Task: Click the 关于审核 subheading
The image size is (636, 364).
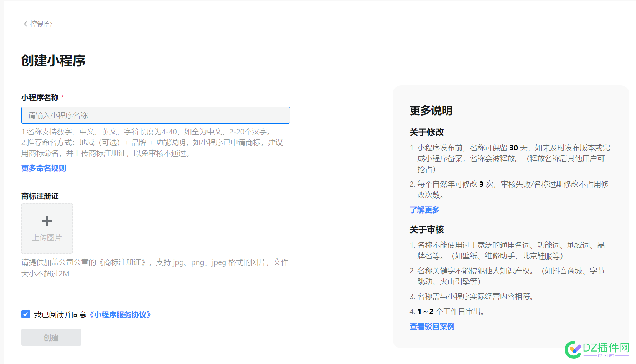Action: click(427, 230)
